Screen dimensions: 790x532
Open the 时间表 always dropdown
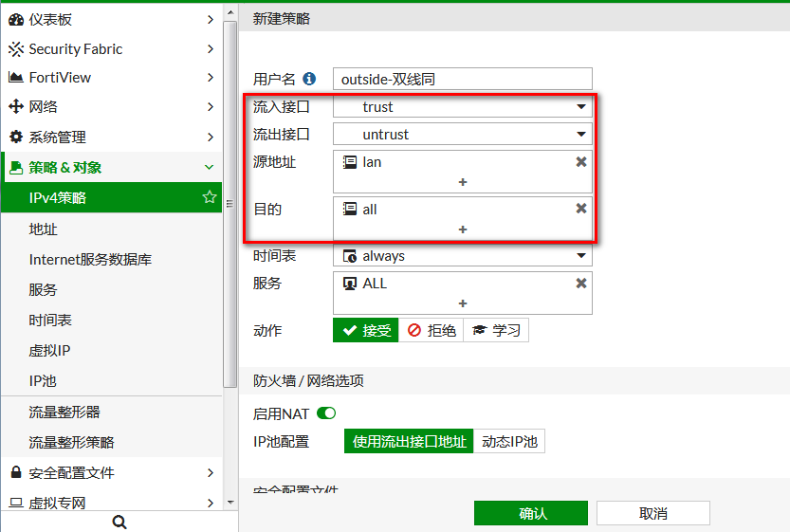point(463,256)
